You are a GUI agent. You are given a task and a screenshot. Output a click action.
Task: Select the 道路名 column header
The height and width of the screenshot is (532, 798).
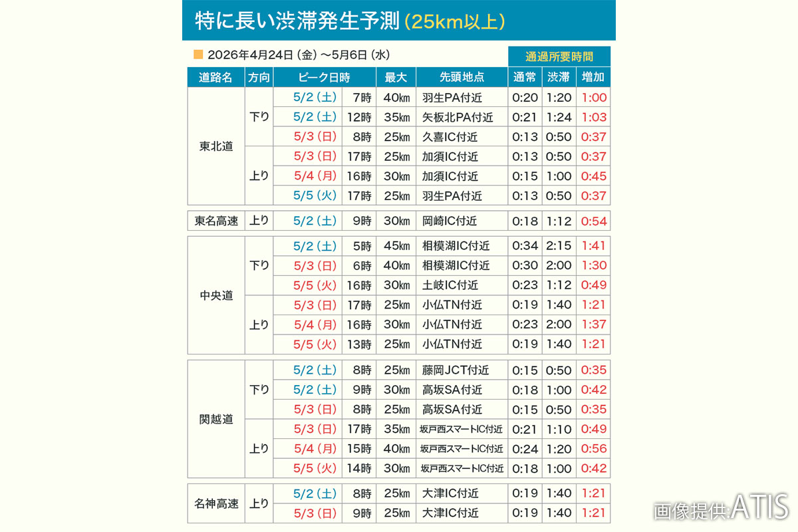pyautogui.click(x=215, y=77)
